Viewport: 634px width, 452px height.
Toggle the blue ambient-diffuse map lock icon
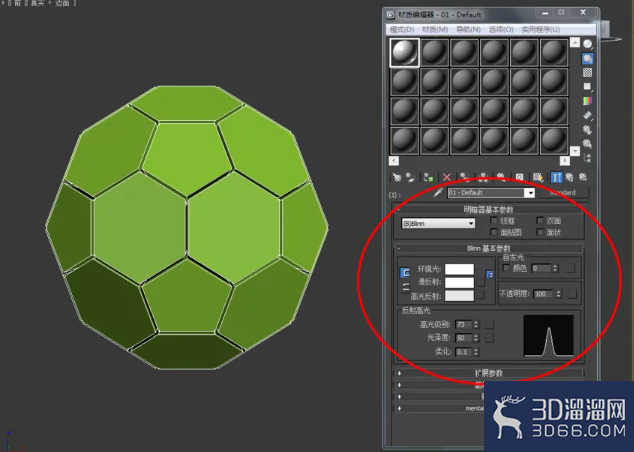pyautogui.click(x=490, y=275)
